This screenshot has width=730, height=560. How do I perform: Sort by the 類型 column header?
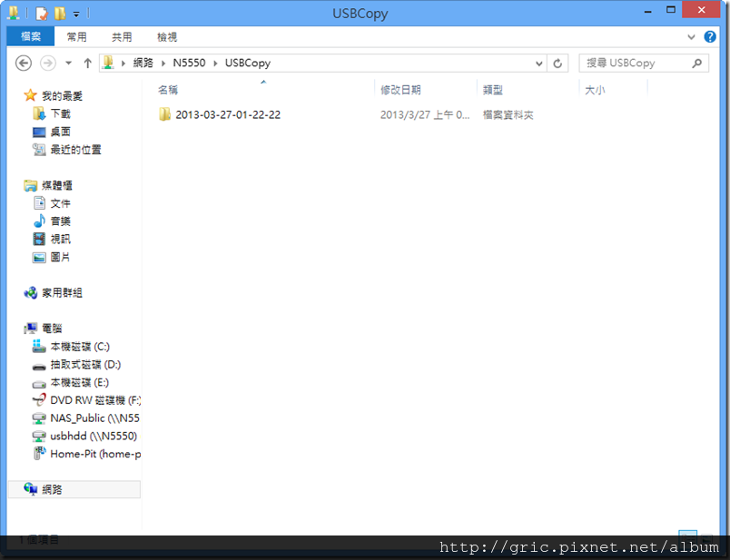tap(492, 90)
